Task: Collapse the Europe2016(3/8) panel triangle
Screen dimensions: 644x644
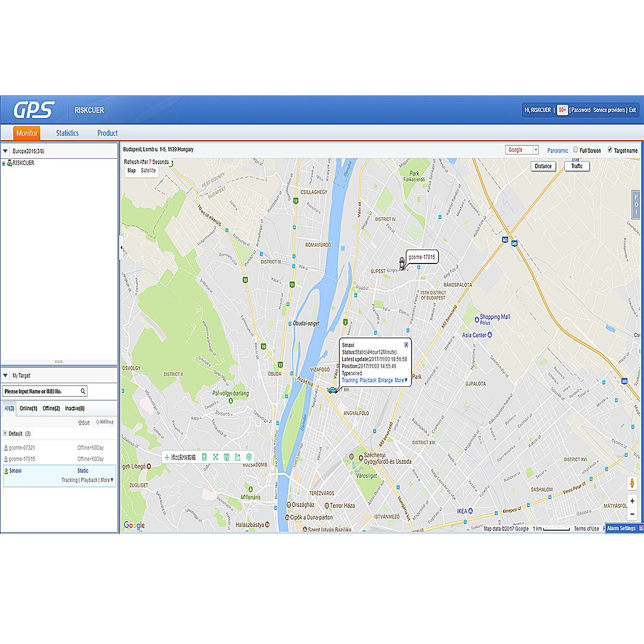Action: [x=5, y=151]
